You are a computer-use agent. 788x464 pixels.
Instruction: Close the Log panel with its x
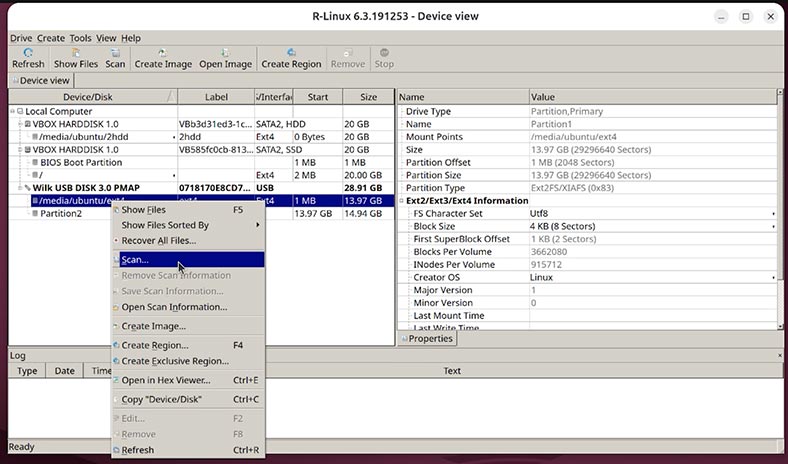780,355
